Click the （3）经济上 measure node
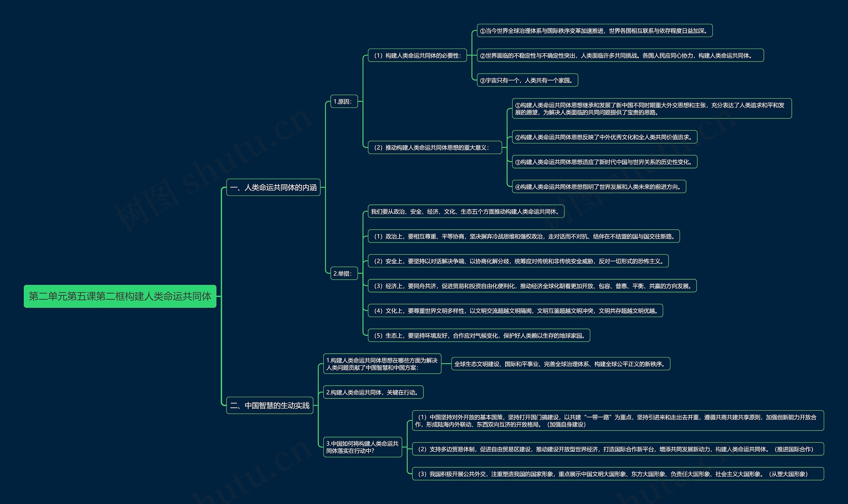Viewport: 848px width, 504px height. pyautogui.click(x=532, y=286)
